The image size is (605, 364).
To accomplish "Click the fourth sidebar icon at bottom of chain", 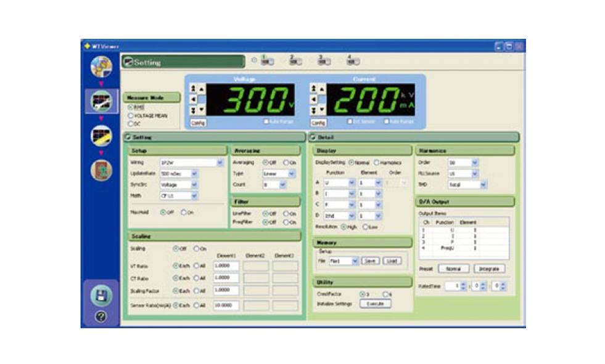I will pos(101,170).
